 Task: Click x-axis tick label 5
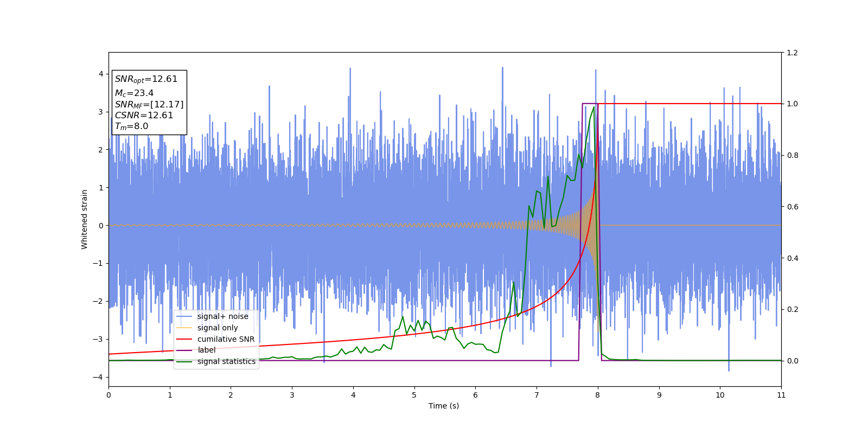click(x=414, y=395)
